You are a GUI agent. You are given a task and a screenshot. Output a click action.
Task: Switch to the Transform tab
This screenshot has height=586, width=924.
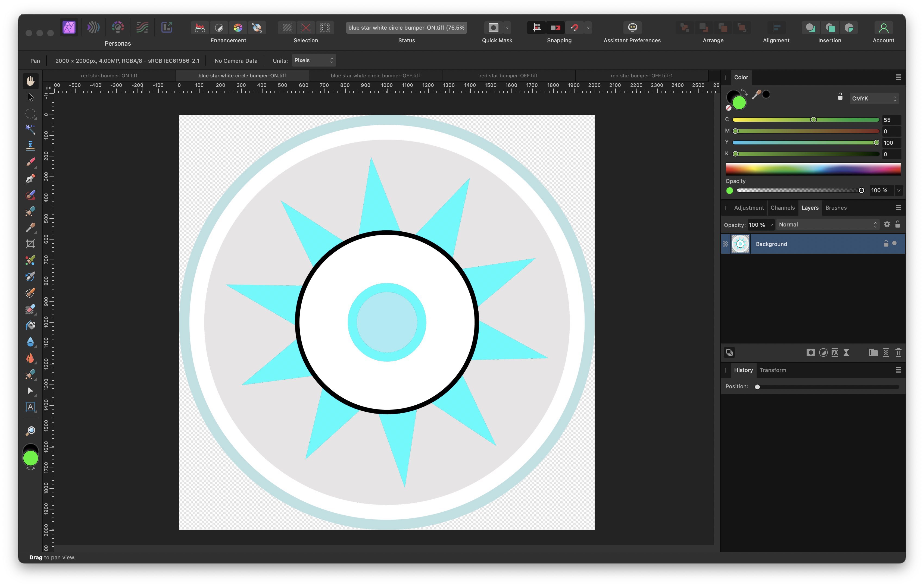(773, 370)
